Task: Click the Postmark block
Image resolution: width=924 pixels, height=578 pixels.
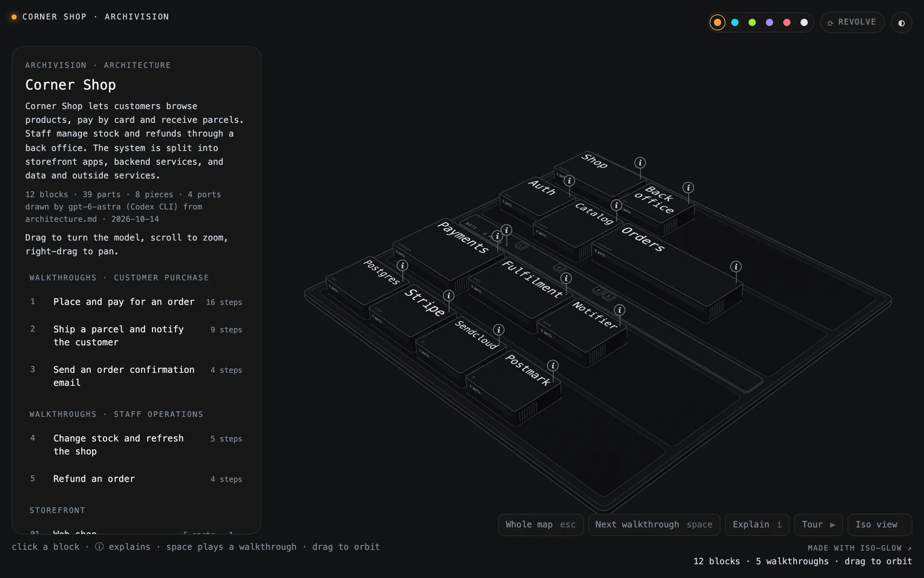Action: click(514, 387)
